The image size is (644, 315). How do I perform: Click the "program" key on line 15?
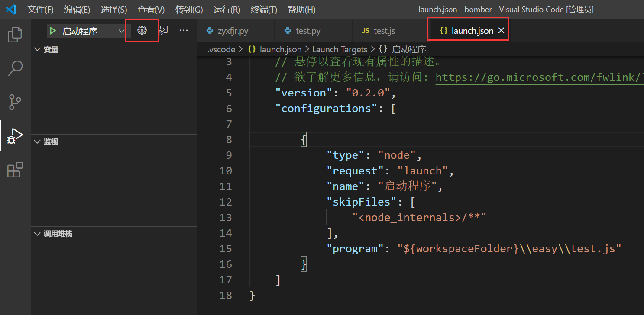356,249
